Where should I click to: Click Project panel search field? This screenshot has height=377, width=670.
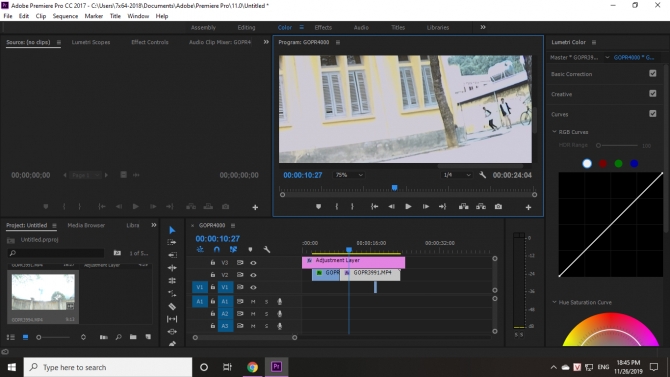click(x=56, y=253)
